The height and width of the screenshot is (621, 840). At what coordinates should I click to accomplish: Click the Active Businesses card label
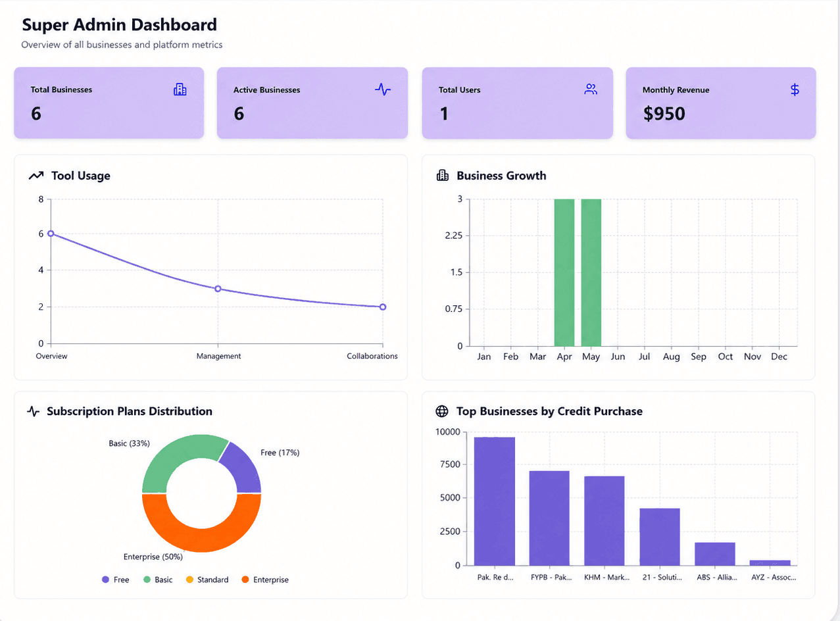tap(267, 90)
